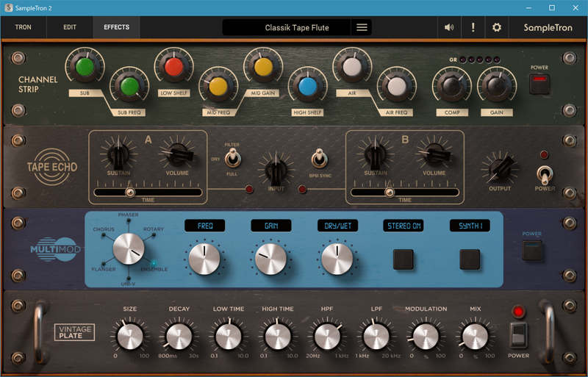Switch to the TRON tab
The height and width of the screenshot is (377, 588).
[23, 27]
